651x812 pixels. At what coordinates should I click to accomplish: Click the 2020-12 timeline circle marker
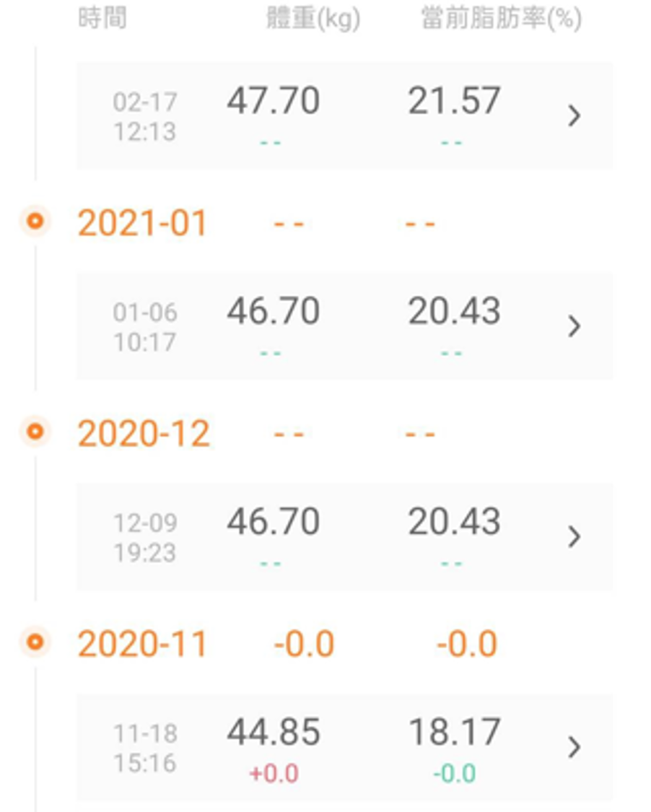point(35,432)
